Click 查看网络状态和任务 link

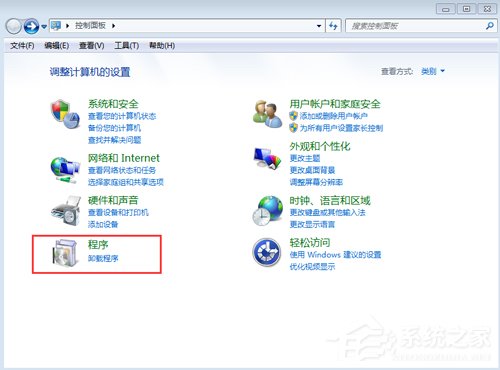122,170
